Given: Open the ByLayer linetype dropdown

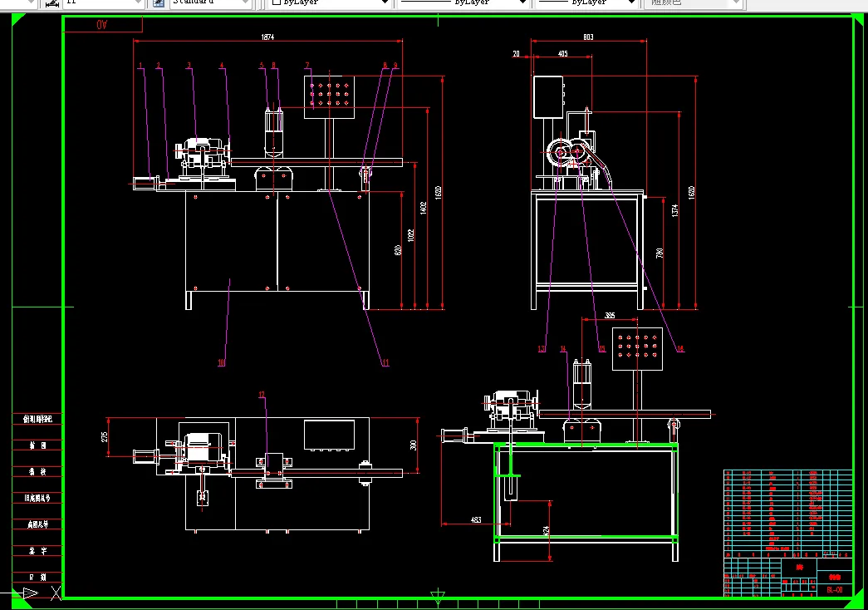Looking at the screenshot, I should [463, 2].
